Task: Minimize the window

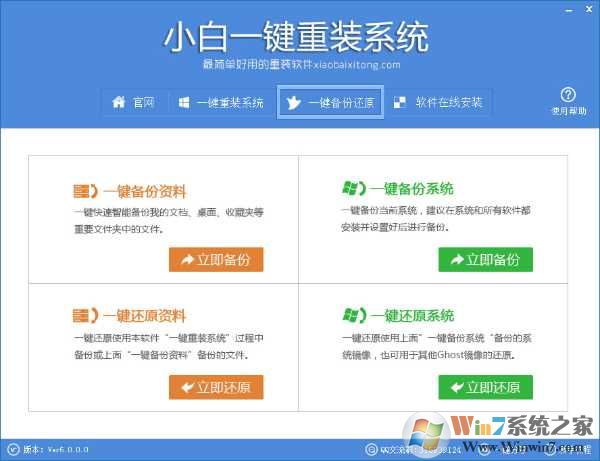Action: (569, 11)
